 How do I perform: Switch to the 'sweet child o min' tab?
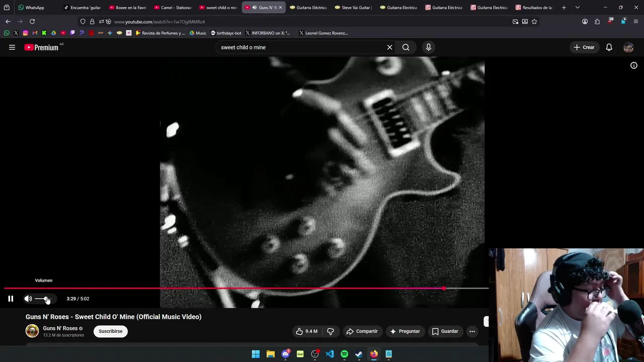(x=219, y=8)
